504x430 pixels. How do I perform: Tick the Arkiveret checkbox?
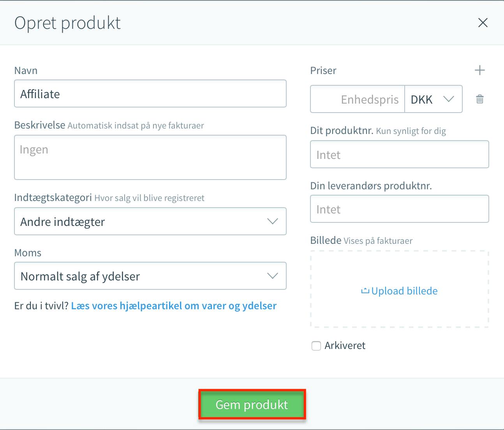(x=316, y=346)
